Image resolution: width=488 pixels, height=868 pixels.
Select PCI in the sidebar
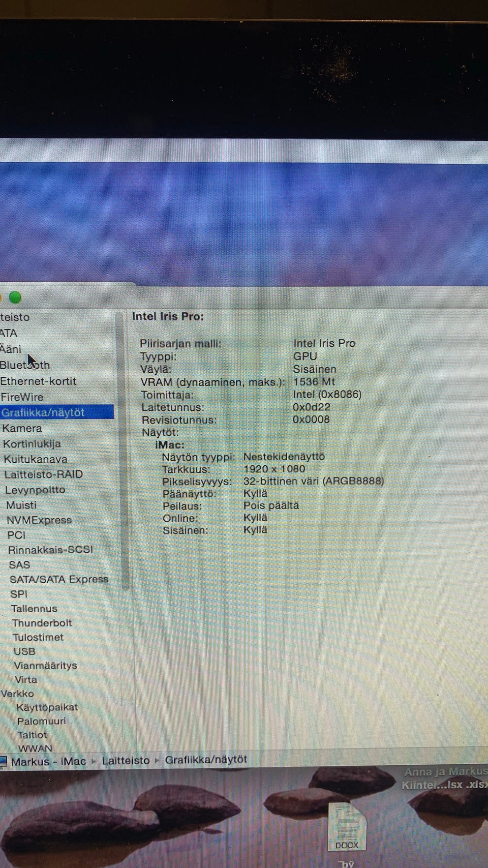pyautogui.click(x=16, y=535)
